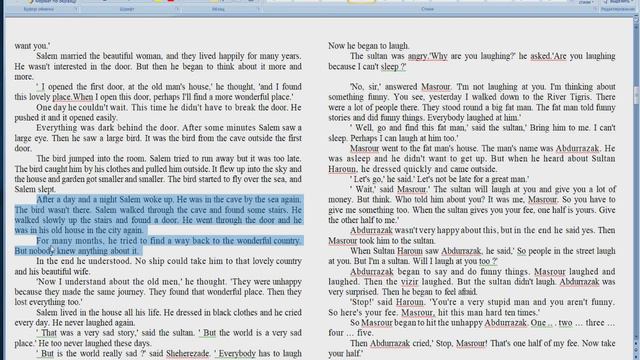Viewport: 640px width, 360px height.
Task: Click the line 'Now he began to laugh.'
Action: point(369,46)
